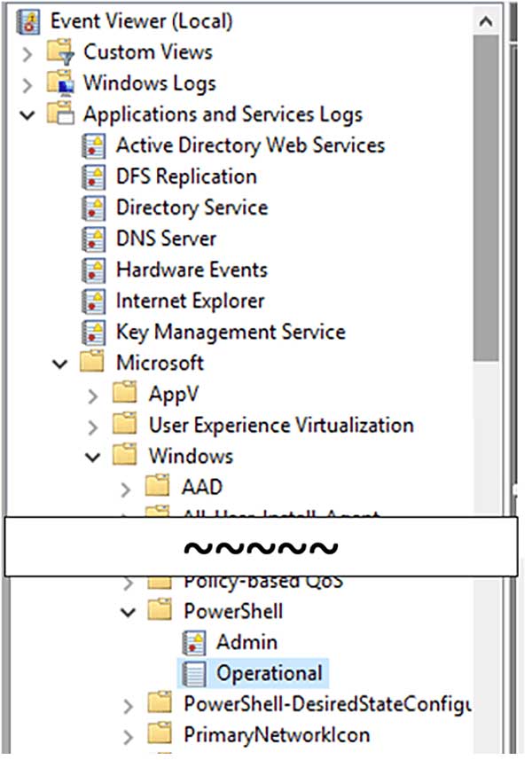Expand the PowerShell-DesiredStateConfiguration folder
Screen dimensions: 532x760
pos(128,706)
